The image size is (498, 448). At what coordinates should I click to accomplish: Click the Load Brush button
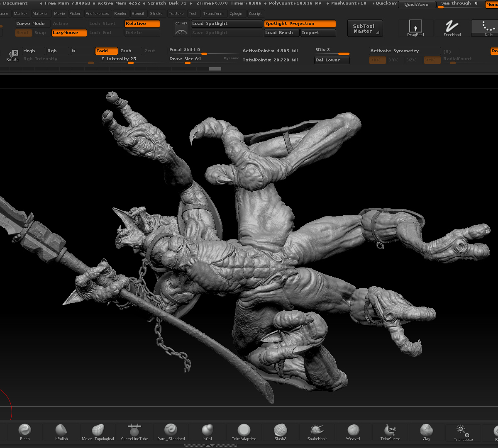(282, 33)
